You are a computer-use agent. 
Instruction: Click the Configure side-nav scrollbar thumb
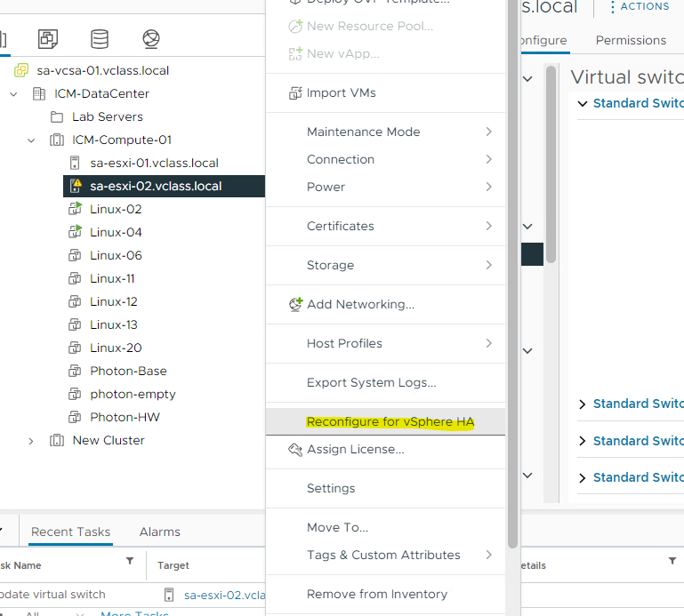pos(551,164)
